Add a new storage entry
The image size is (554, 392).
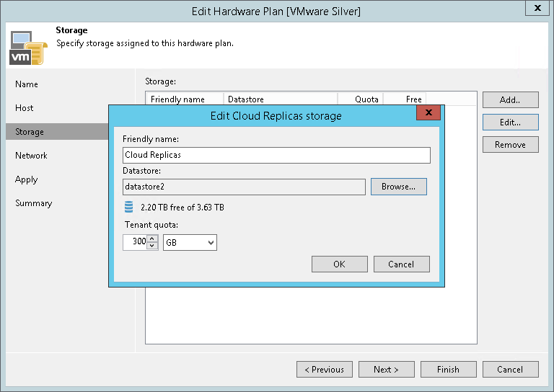point(511,100)
